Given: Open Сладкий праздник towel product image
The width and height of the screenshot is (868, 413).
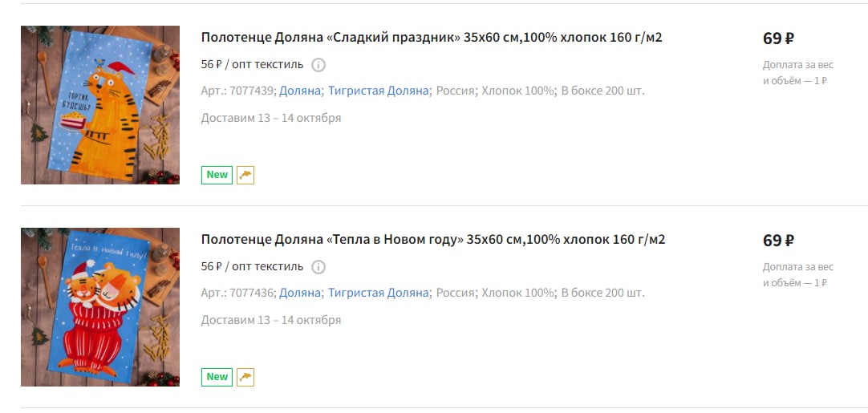Looking at the screenshot, I should click(100, 104).
